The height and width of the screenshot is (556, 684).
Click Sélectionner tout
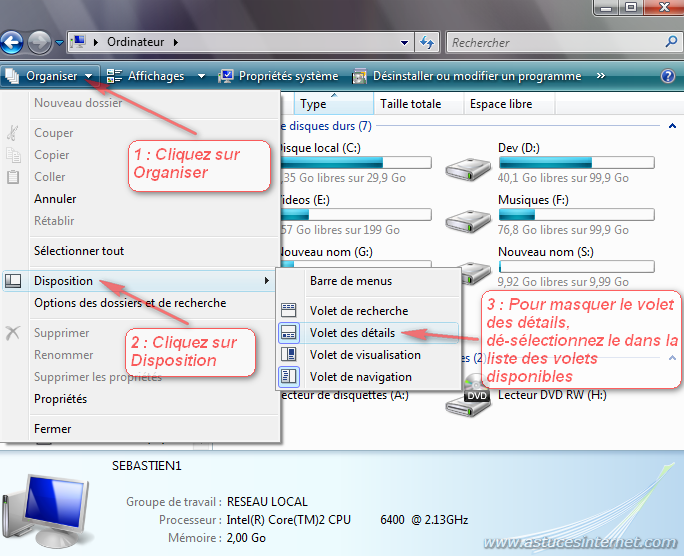[79, 251]
